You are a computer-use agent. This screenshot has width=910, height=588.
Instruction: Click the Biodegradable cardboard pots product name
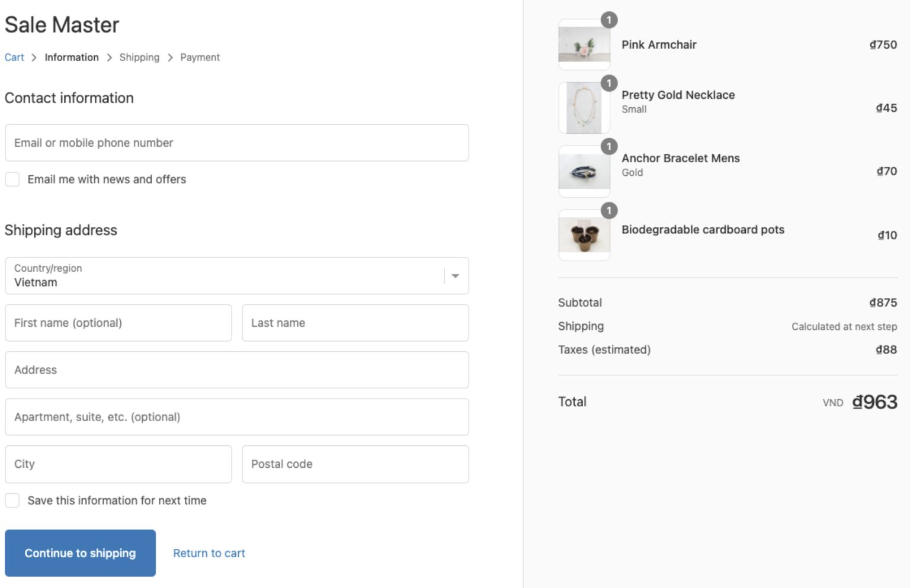703,230
